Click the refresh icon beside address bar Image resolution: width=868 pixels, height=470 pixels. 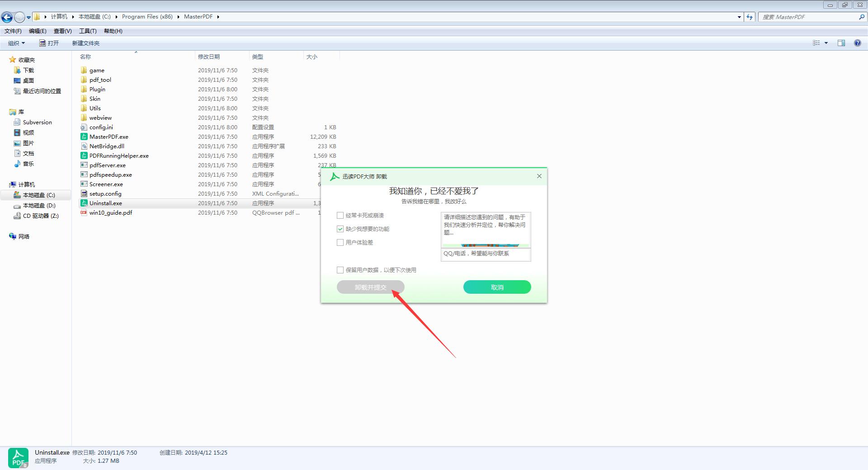(750, 17)
